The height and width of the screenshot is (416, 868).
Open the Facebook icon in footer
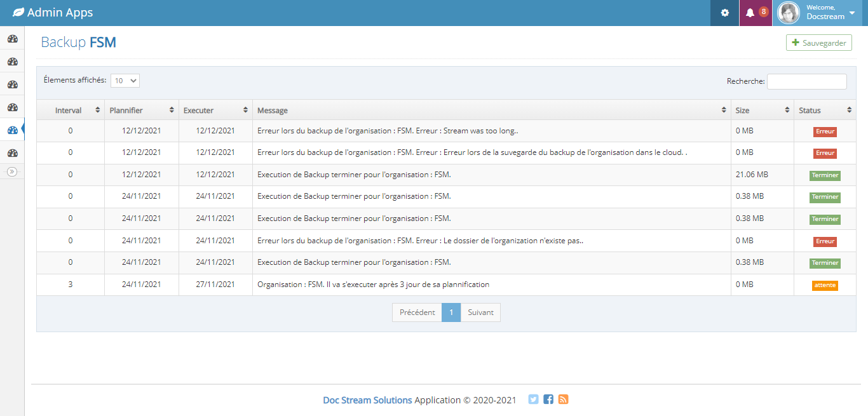click(548, 399)
